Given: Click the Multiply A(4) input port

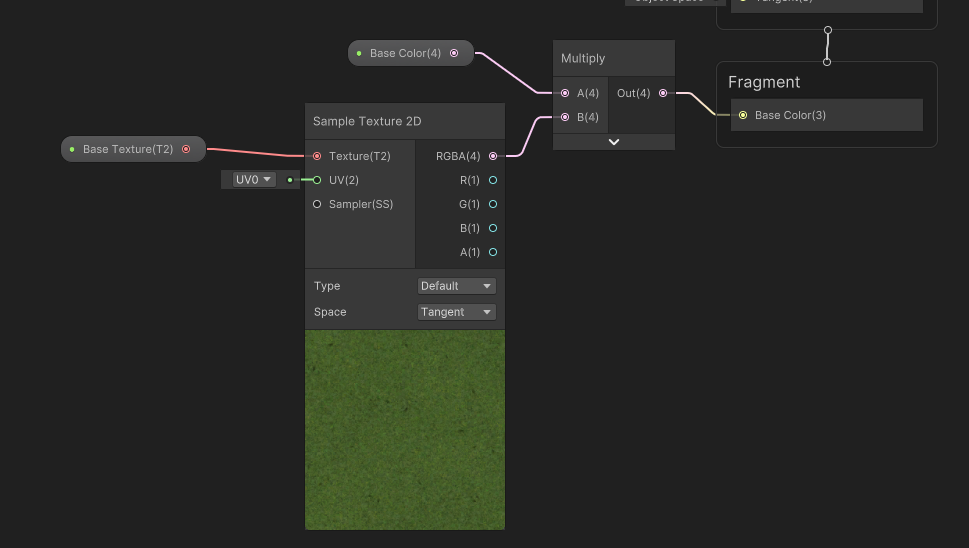Looking at the screenshot, I should click(x=565, y=93).
